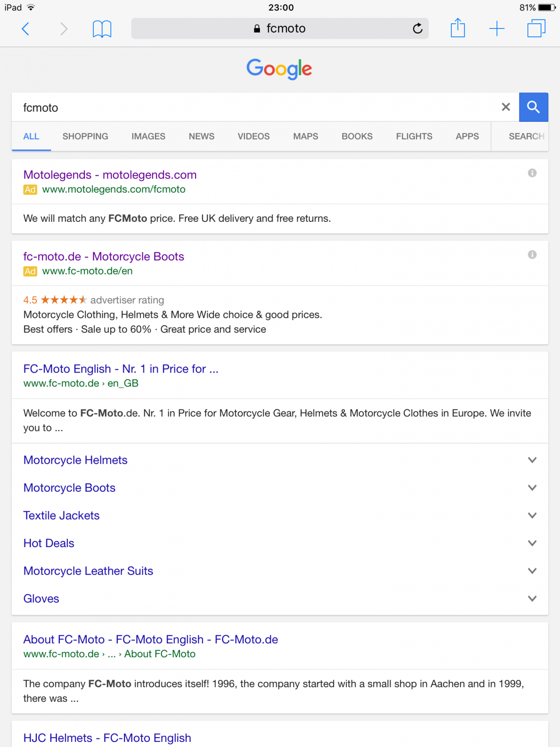Expand the Gloves chevron

532,599
